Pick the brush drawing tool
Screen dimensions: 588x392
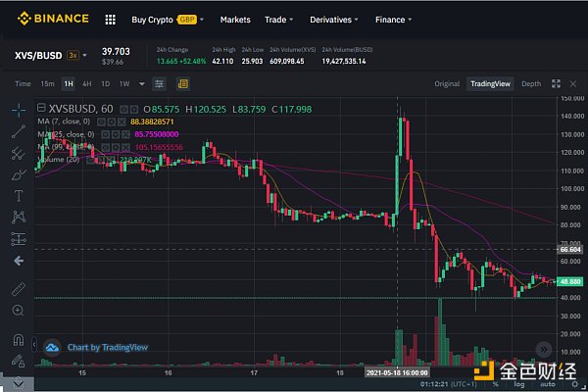click(x=18, y=173)
